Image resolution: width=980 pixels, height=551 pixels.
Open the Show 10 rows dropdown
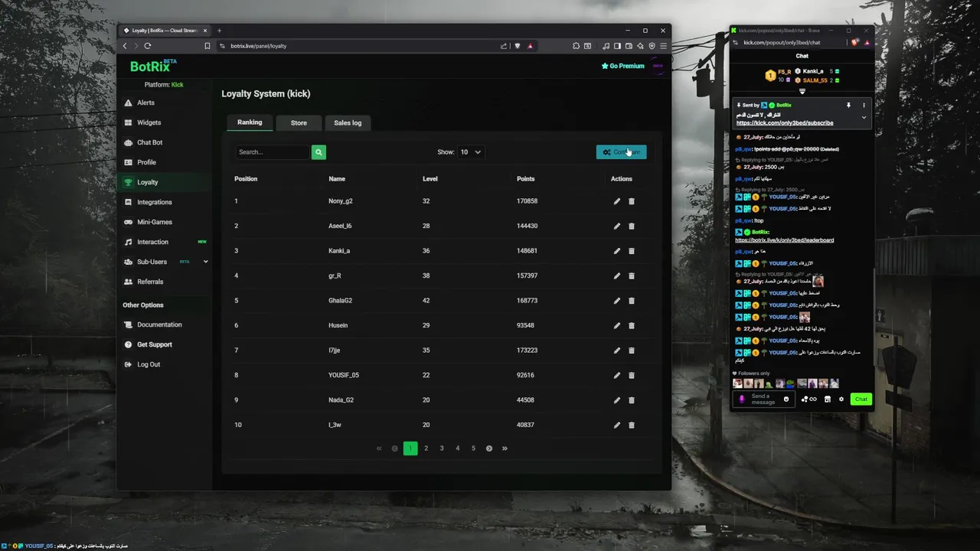click(470, 152)
